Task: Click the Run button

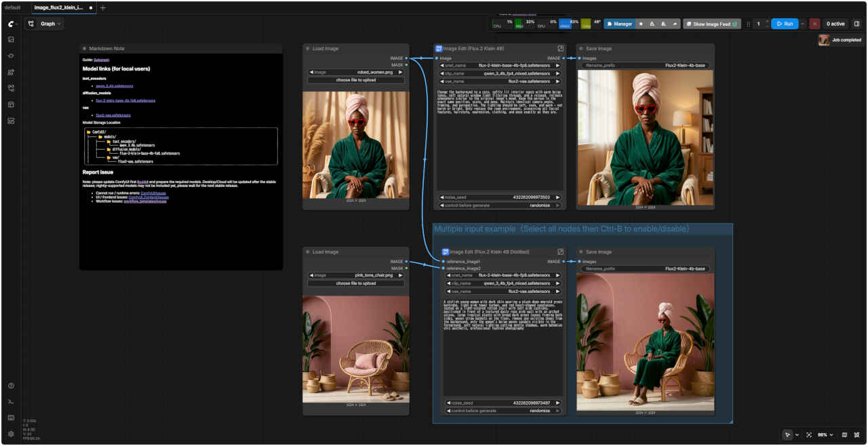Action: [784, 24]
